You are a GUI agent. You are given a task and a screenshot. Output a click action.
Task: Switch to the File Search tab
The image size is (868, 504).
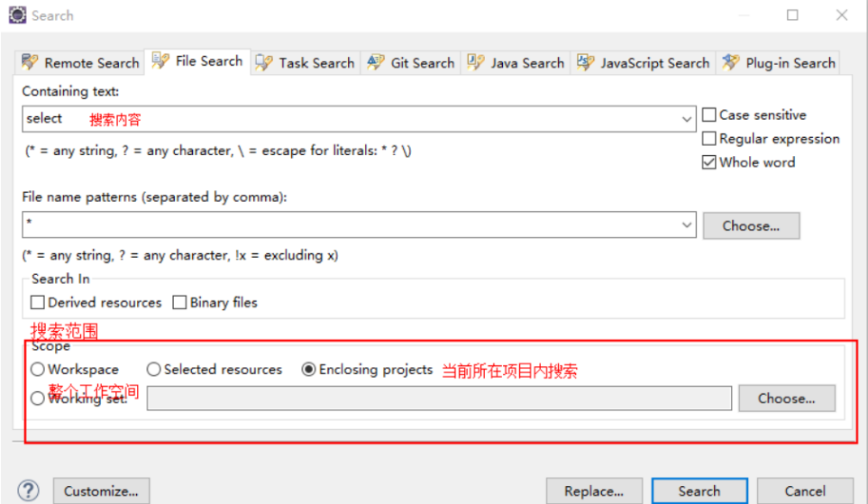click(197, 61)
